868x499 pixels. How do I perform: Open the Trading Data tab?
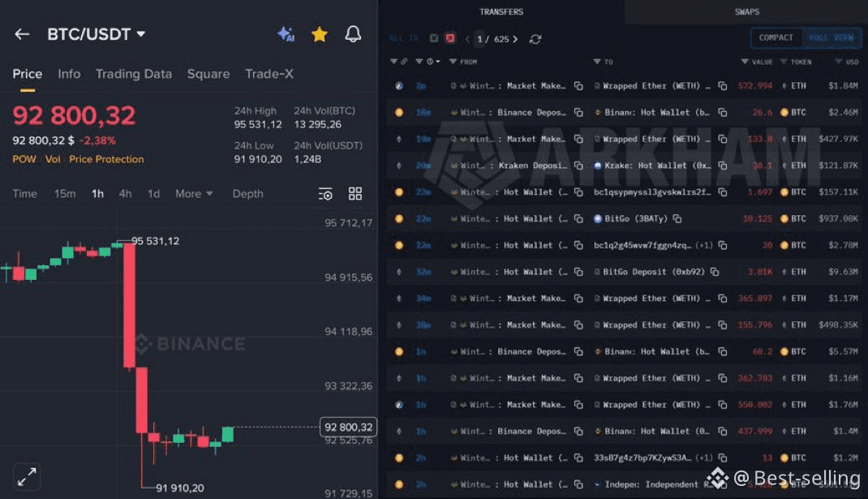(x=133, y=74)
